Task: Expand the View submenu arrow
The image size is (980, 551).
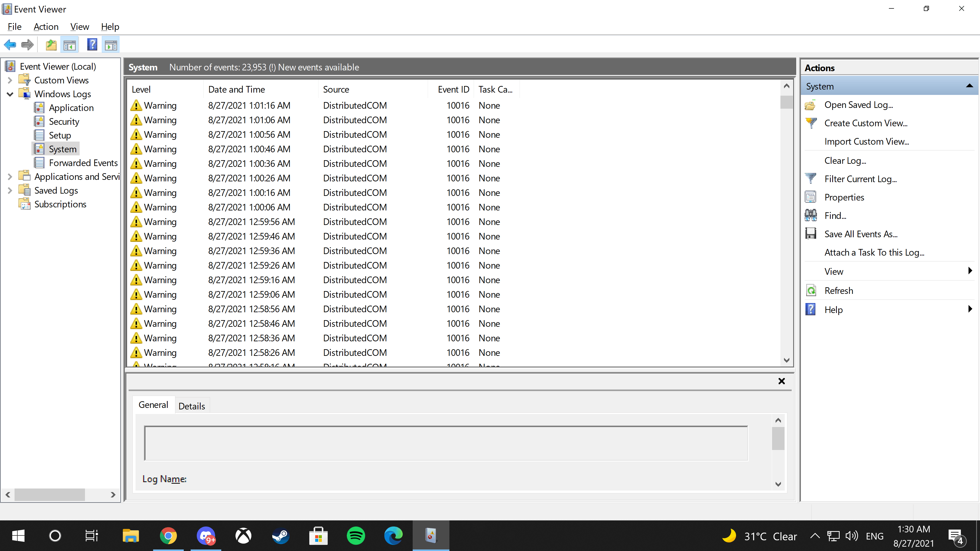Action: [x=970, y=271]
